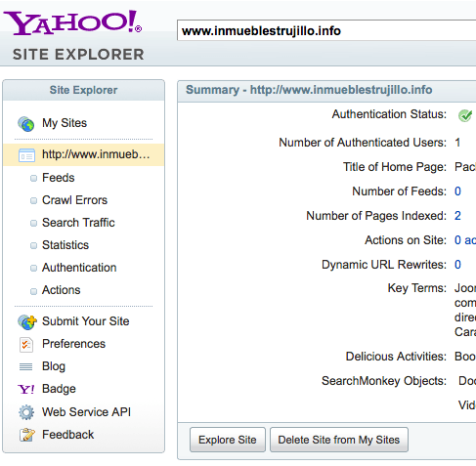476x466 pixels.
Task: Open the Feedback link
Action: tap(68, 435)
